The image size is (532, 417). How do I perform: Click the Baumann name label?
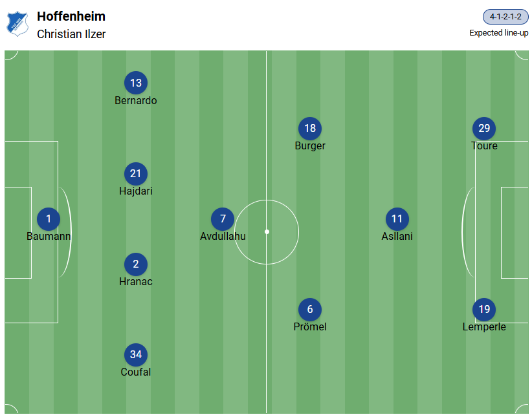pos(49,237)
